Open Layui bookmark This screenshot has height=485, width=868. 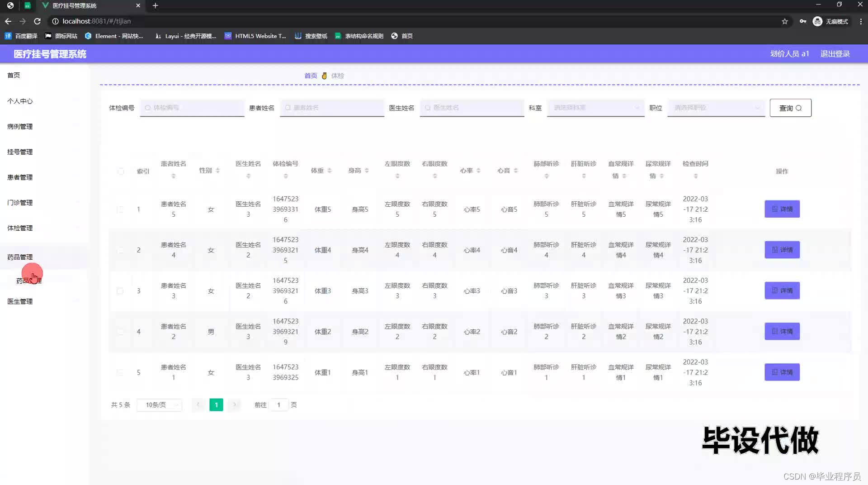click(185, 36)
